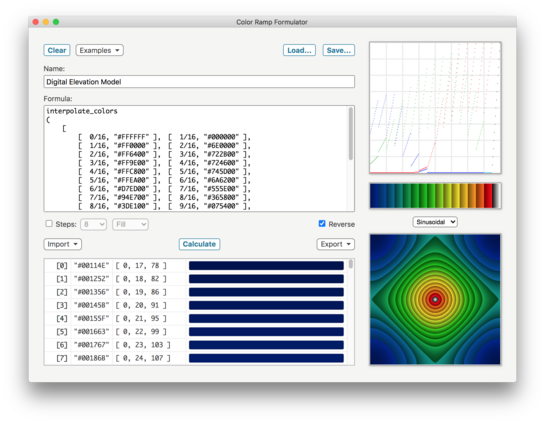Open the Sinusoidal pattern dropdown
This screenshot has height=423, width=545.
(435, 222)
